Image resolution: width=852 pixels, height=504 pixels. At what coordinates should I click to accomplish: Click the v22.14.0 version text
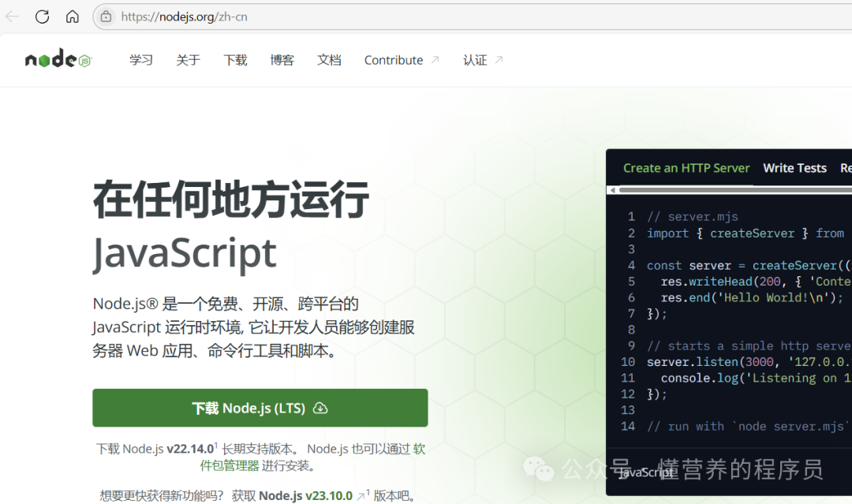coord(190,449)
